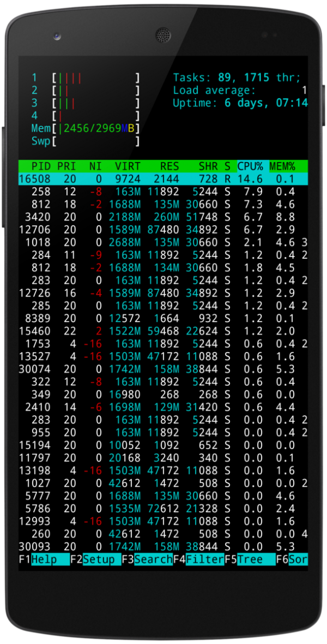Click the Swp swap meter bar
This screenshot has height=644, width=327.
(x=96, y=141)
